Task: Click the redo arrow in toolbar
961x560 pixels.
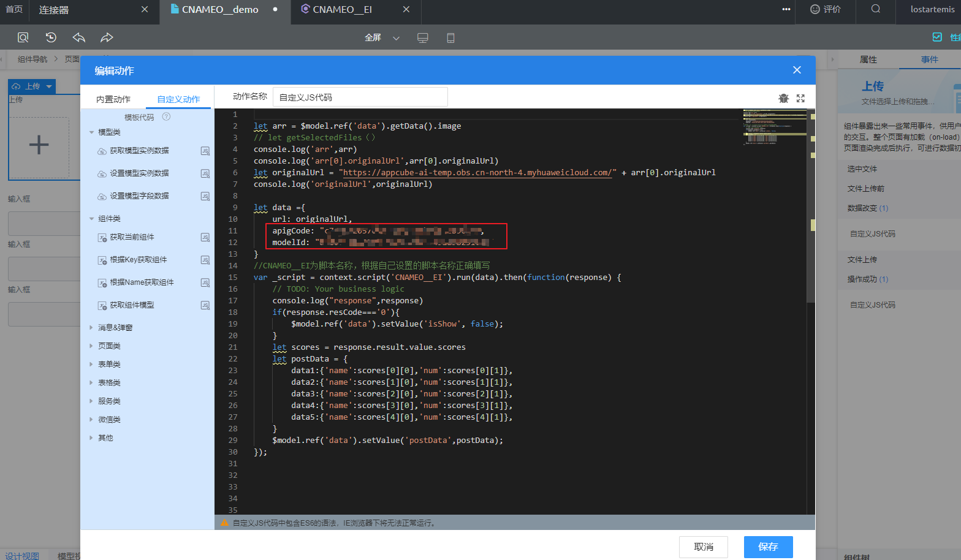Action: pos(107,37)
